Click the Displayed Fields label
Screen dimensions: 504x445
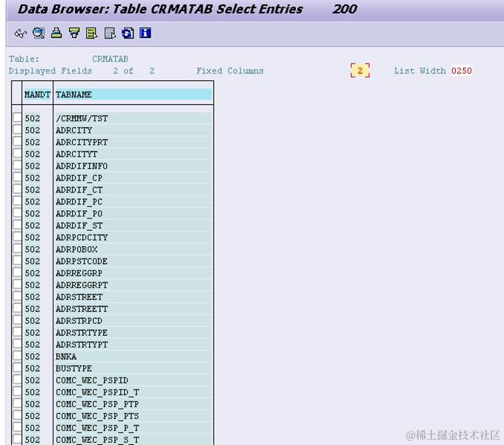(50, 71)
